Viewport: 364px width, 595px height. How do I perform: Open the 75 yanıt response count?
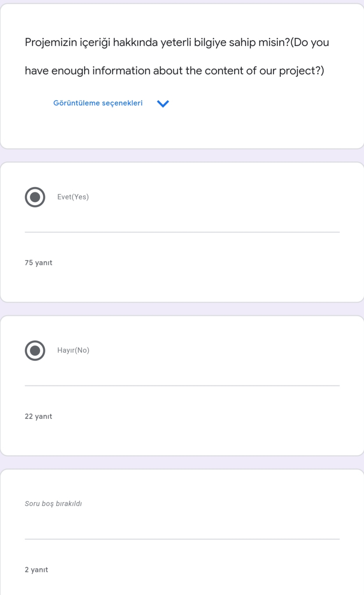tap(38, 263)
